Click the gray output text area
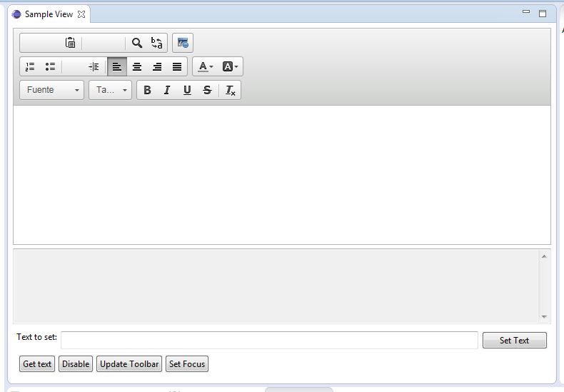Viewport: 564px width, 392px height. pos(276,286)
